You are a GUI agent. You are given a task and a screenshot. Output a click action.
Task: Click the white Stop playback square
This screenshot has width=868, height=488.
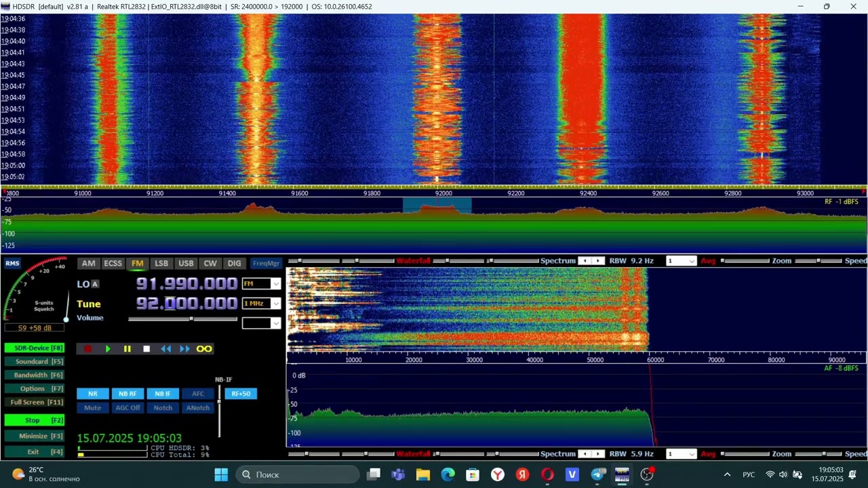point(146,348)
